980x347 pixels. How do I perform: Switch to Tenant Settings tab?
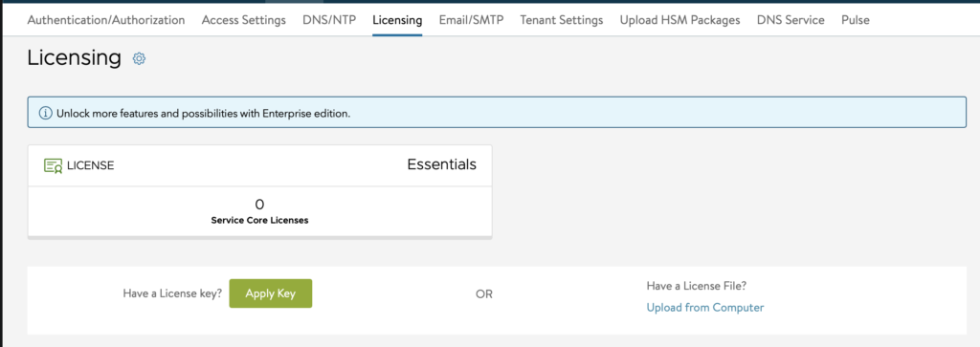(x=561, y=20)
